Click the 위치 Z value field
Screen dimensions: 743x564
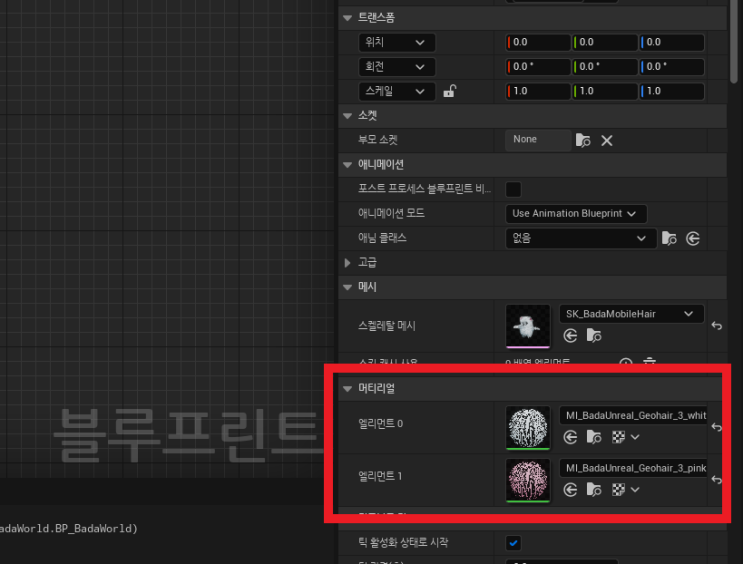click(671, 42)
